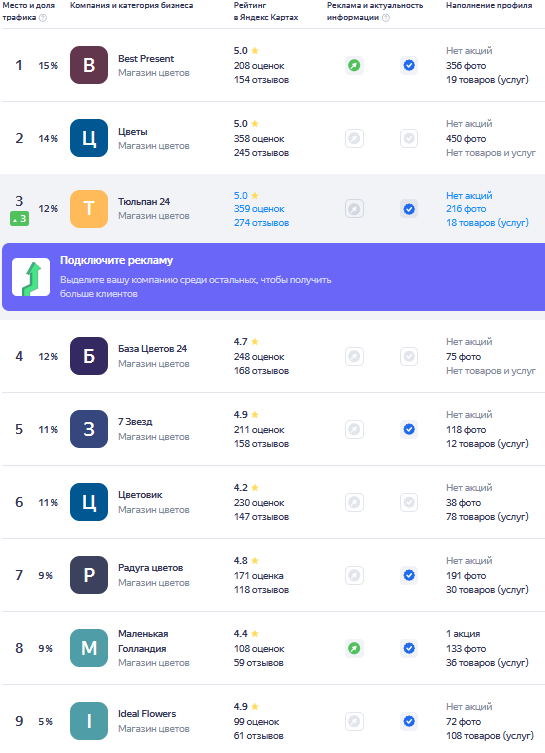Click help icon beside Реклама и актуальность информации
545x753 pixels.
tap(386, 18)
